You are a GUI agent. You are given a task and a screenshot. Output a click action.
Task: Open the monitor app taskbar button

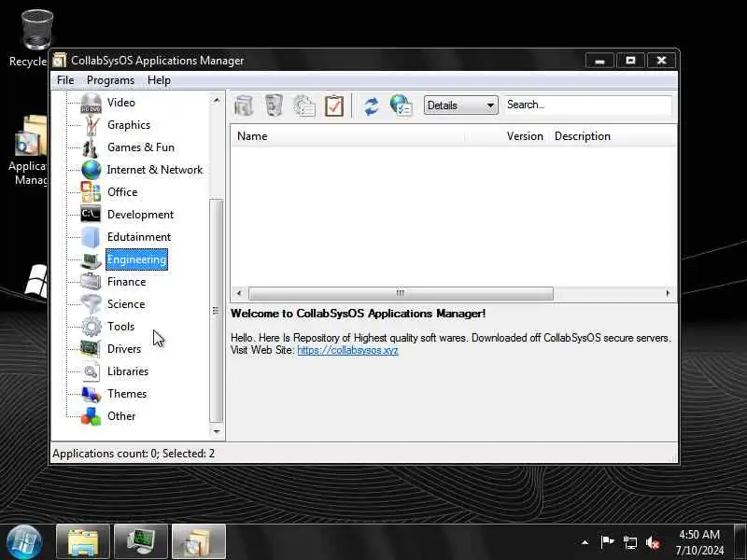[141, 542]
